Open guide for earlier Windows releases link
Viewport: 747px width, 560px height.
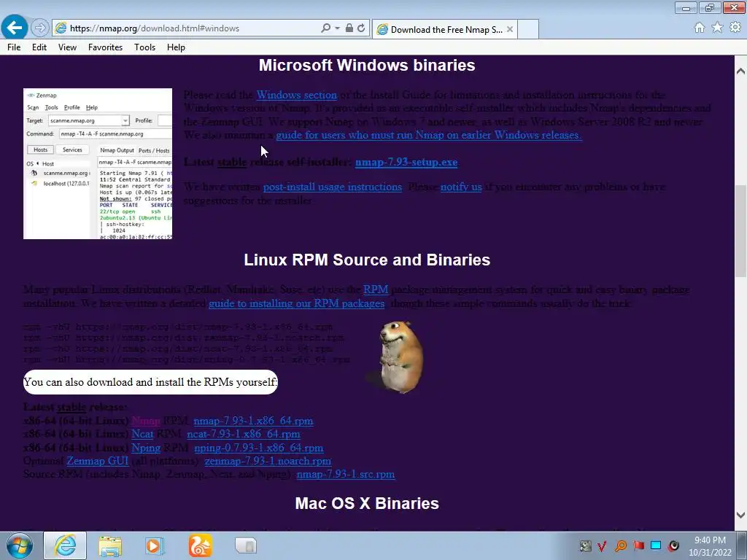pos(428,135)
